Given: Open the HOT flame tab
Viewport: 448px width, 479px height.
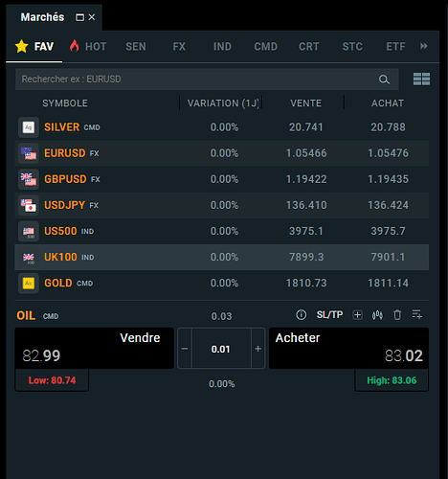Looking at the screenshot, I should pyautogui.click(x=88, y=46).
